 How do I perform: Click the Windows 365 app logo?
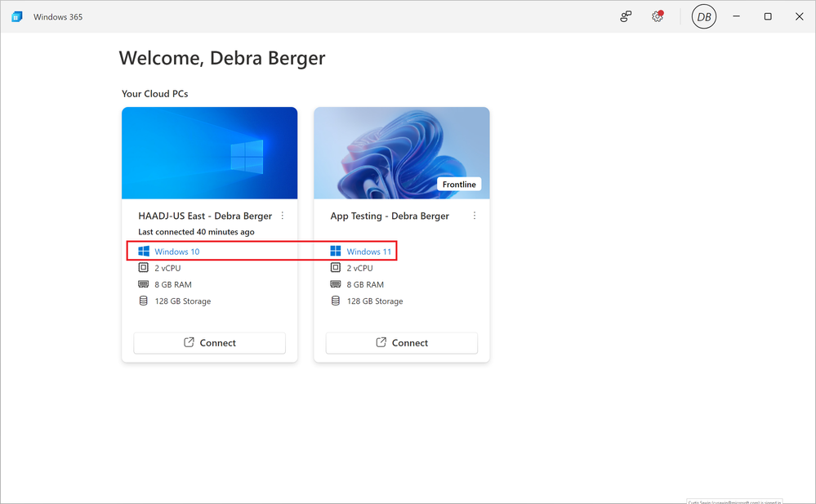click(x=16, y=16)
